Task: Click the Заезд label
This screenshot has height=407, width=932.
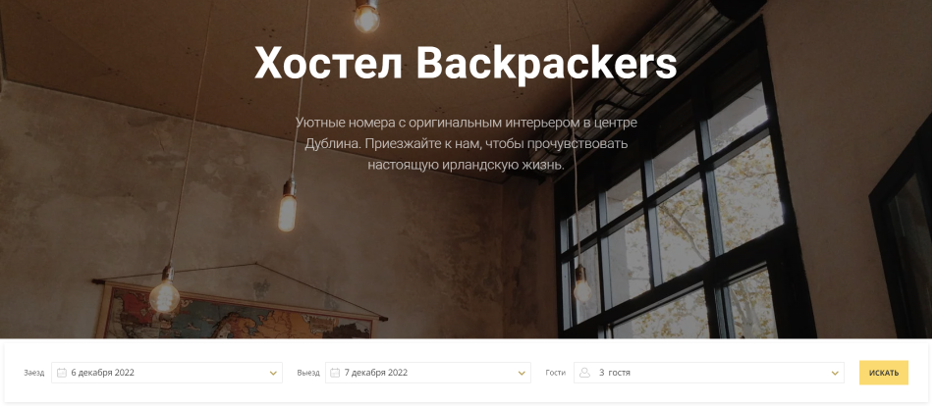Action: (x=34, y=373)
